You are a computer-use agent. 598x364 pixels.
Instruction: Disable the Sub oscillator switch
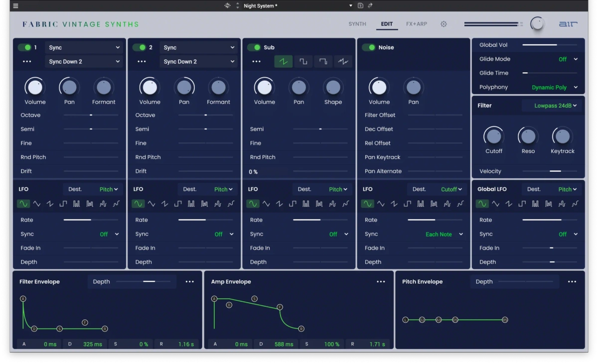(x=254, y=47)
